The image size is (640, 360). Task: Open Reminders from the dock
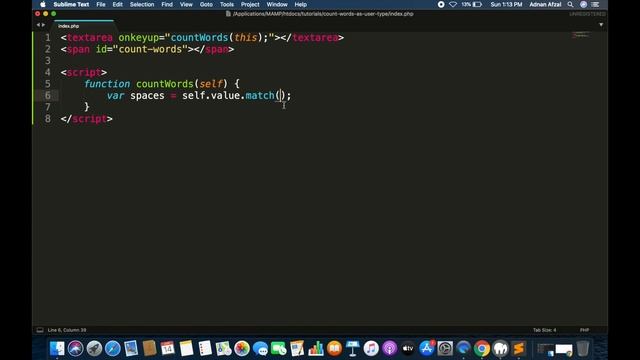pos(205,349)
